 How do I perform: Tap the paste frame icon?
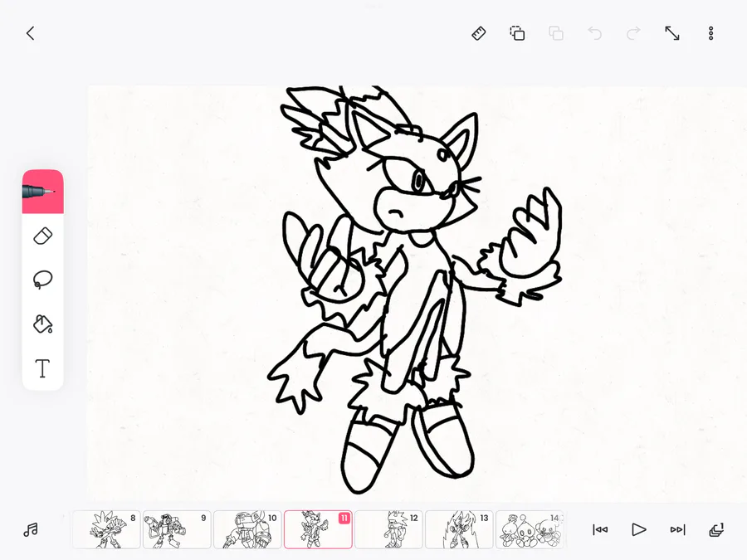click(x=556, y=33)
